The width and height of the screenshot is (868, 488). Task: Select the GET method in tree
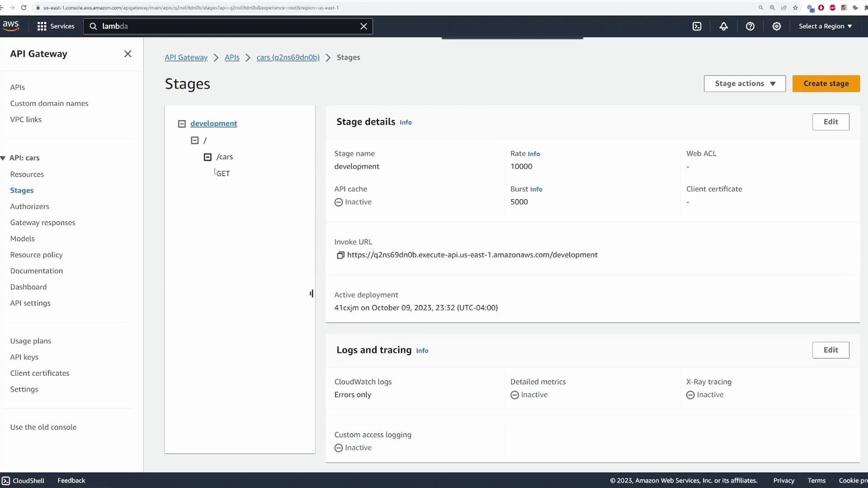pyautogui.click(x=223, y=174)
